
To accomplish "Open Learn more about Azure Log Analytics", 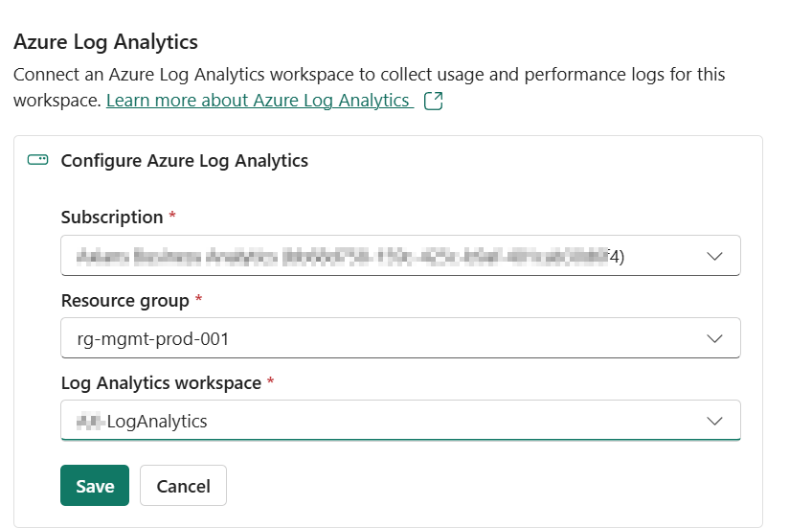I will 259,101.
